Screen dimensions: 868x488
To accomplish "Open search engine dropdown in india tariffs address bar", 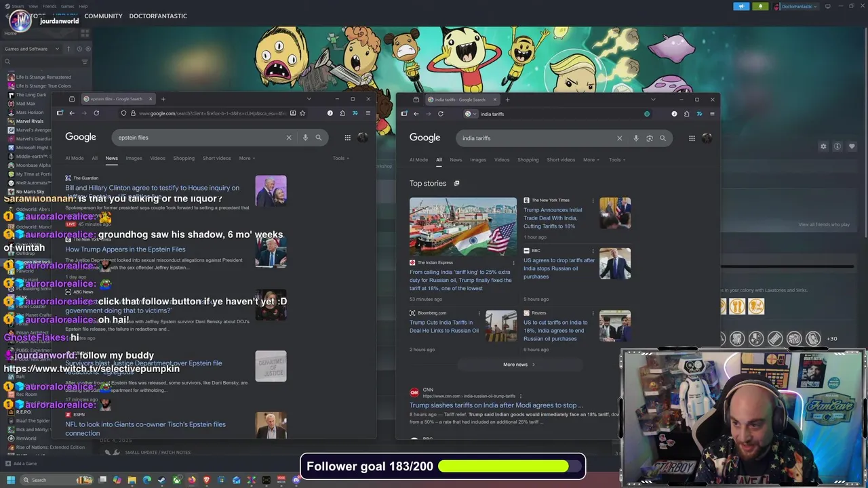I will click(470, 114).
